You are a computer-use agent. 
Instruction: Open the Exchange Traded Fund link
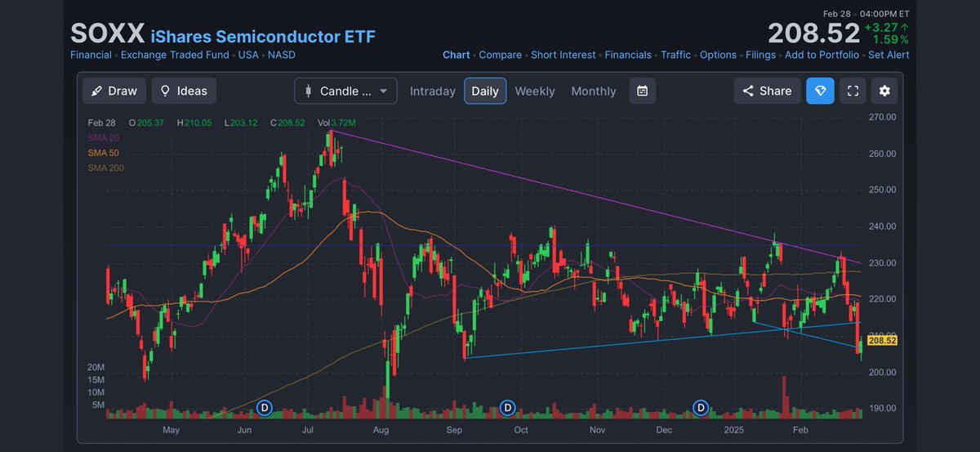tap(176, 55)
